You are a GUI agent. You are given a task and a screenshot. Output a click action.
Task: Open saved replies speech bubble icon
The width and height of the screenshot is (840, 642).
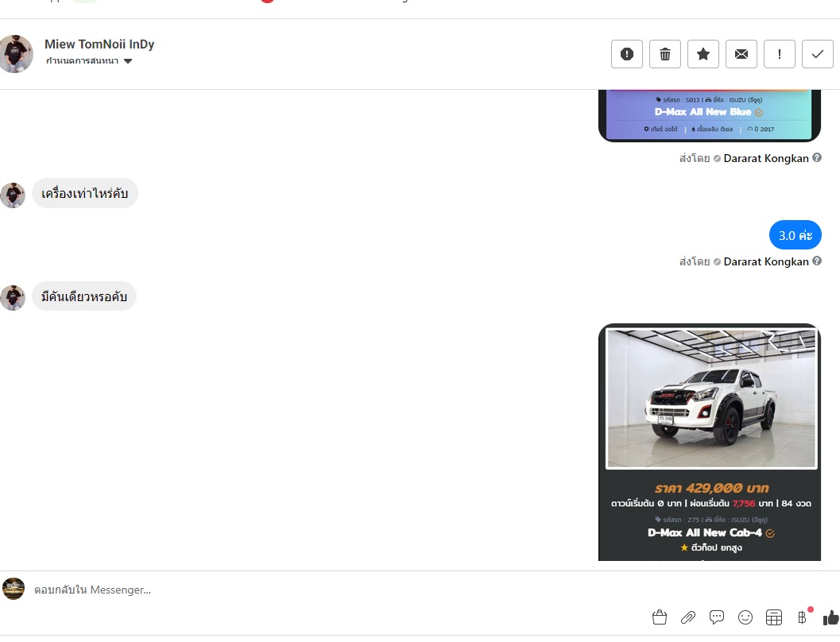717,617
